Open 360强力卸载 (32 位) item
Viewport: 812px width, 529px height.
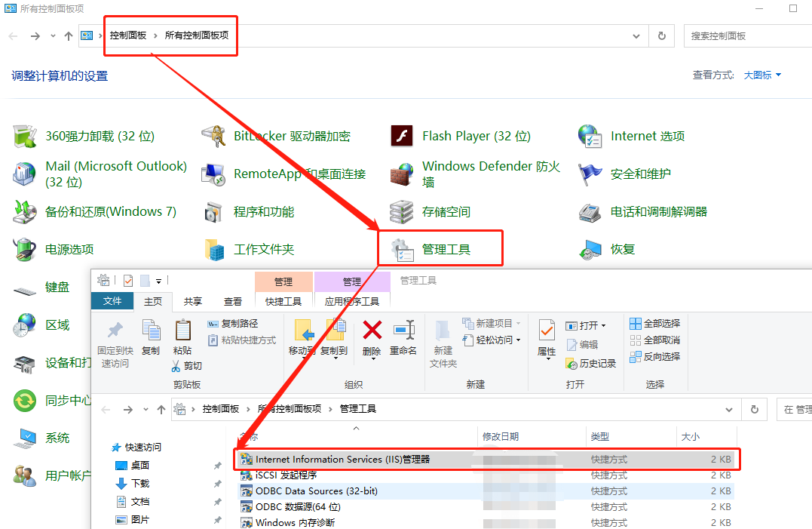click(x=84, y=137)
